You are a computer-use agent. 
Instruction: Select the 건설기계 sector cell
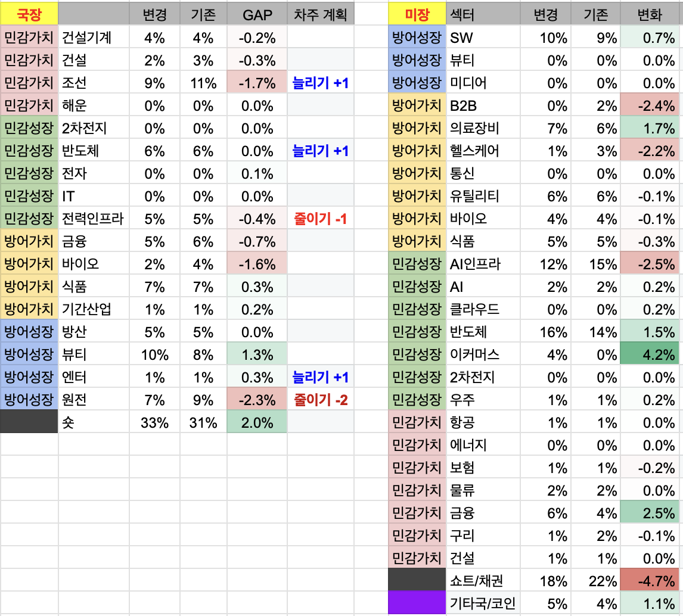[x=94, y=37]
